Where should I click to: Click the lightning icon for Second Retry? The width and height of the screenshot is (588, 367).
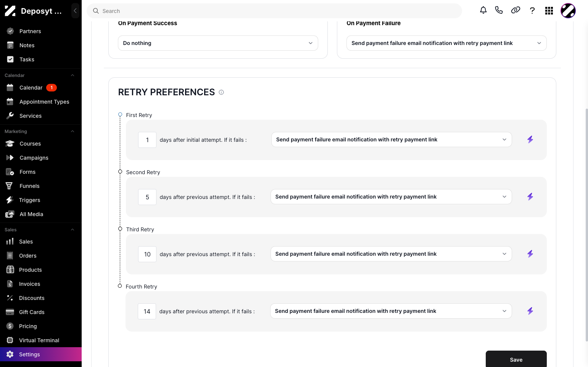tap(530, 197)
